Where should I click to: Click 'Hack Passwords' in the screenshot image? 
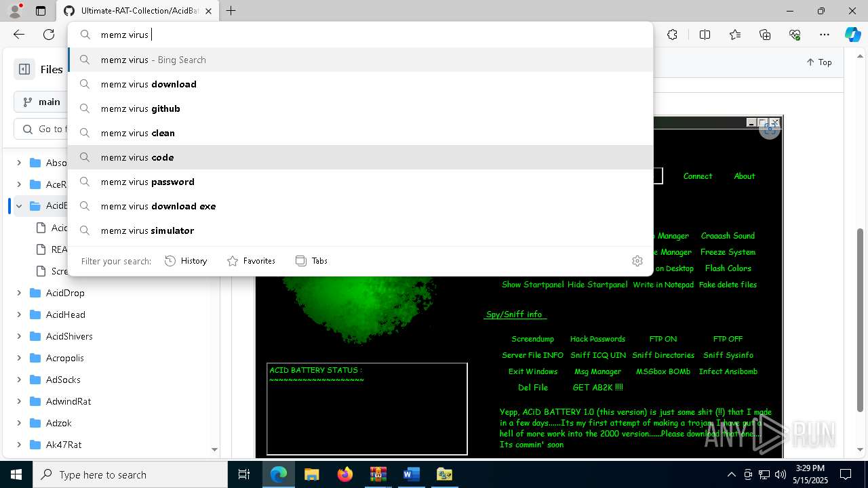click(597, 339)
